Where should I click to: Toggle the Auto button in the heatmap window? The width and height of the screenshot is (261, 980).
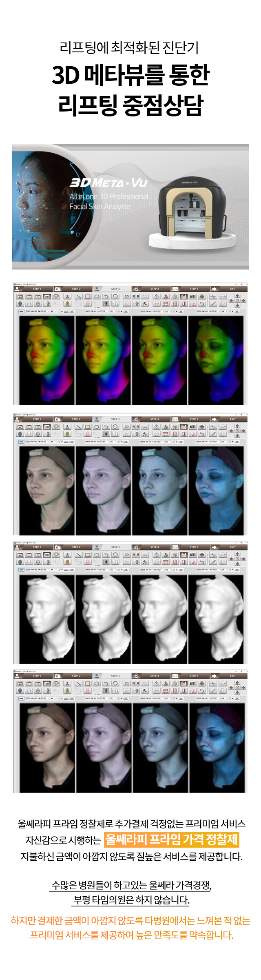click(x=21, y=311)
